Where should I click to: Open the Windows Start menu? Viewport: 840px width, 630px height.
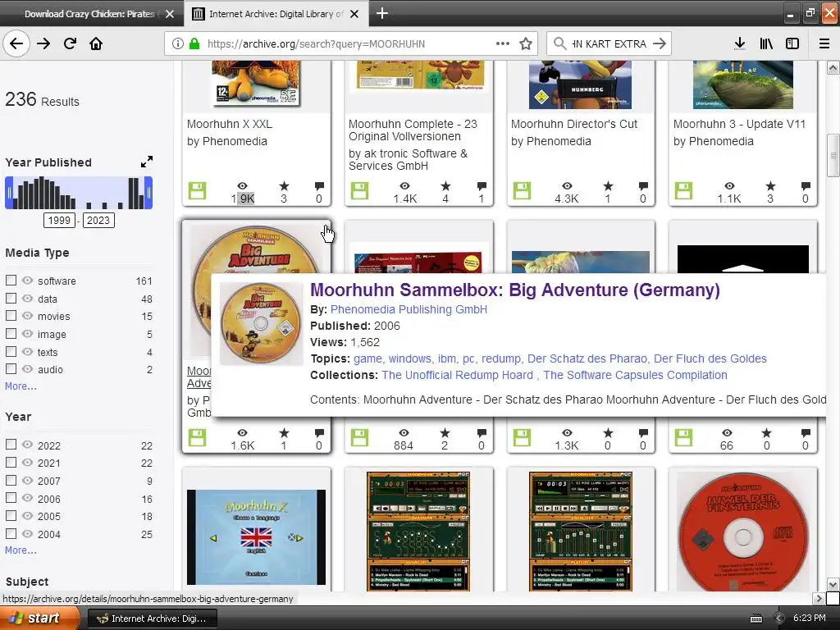(x=40, y=619)
